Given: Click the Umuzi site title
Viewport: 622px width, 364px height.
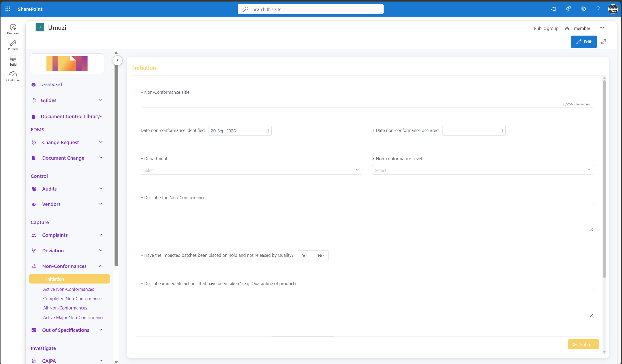Looking at the screenshot, I should [x=57, y=28].
